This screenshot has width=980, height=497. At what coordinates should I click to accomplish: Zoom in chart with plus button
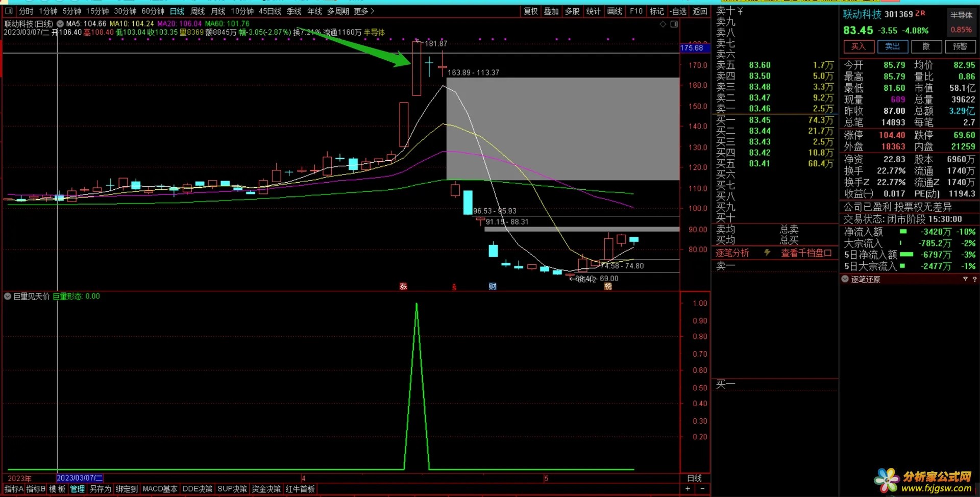pos(688,489)
